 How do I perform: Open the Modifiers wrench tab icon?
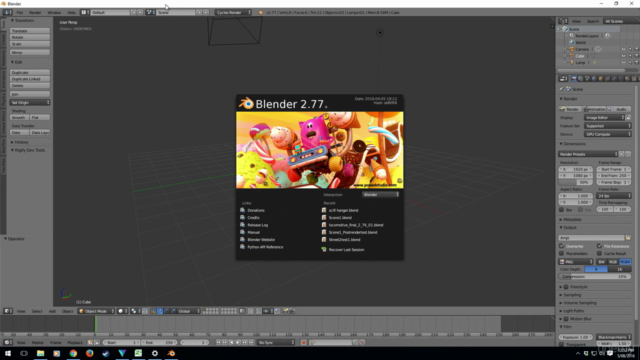coord(614,78)
